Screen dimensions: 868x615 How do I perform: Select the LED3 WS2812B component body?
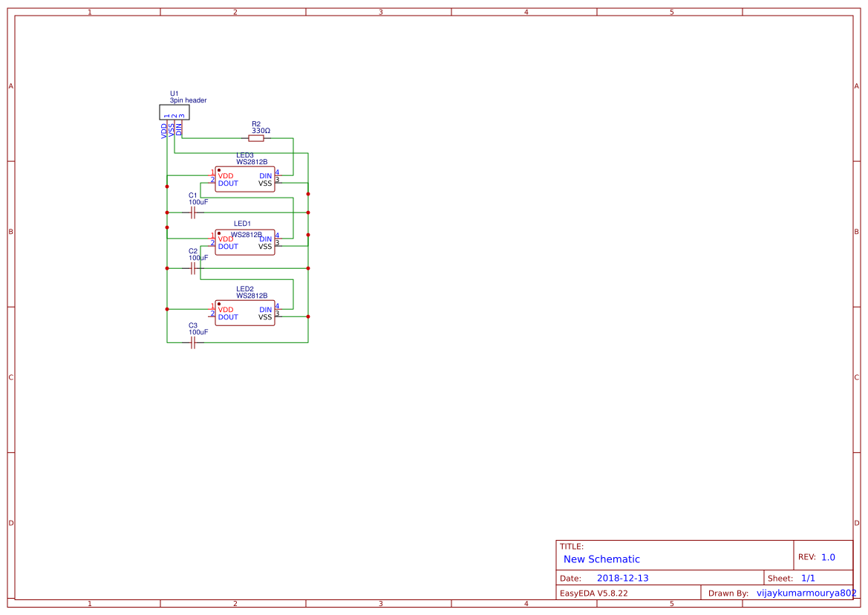coord(245,178)
